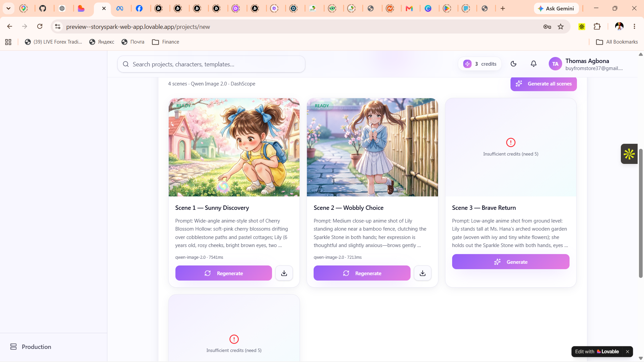Open notifications bell

pos(534,64)
